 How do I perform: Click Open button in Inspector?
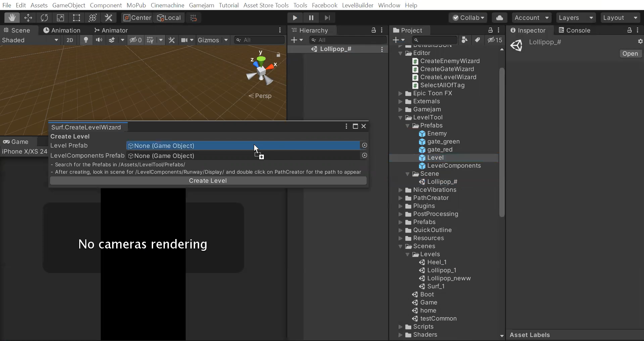(x=630, y=54)
